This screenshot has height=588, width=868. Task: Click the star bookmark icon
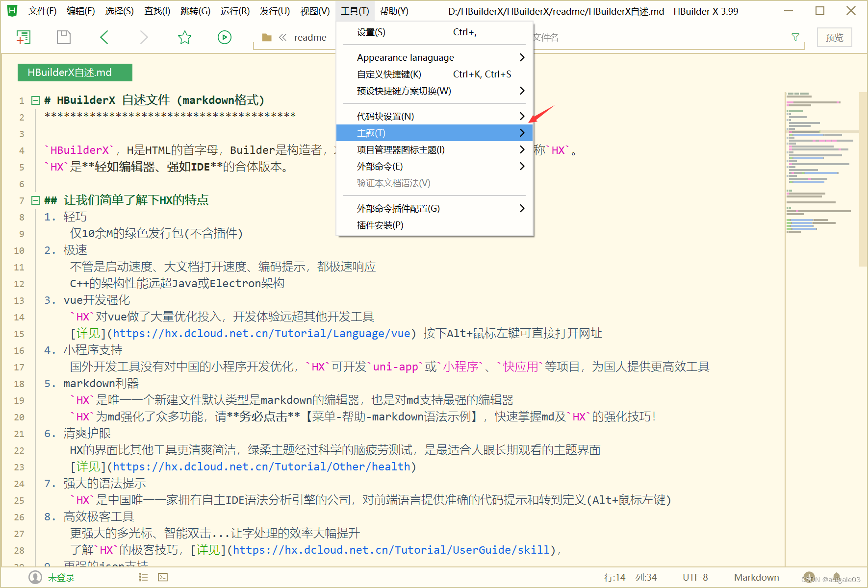[x=184, y=37]
